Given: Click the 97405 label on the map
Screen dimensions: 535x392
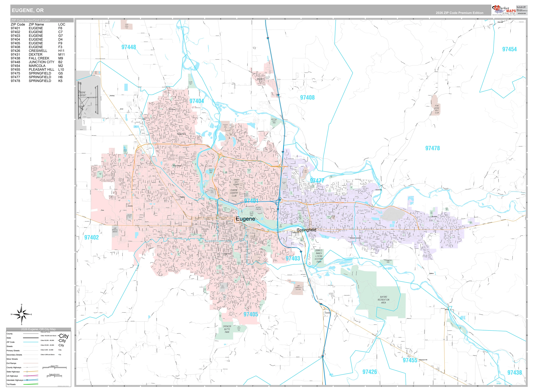Looking at the screenshot, I should (251, 314).
